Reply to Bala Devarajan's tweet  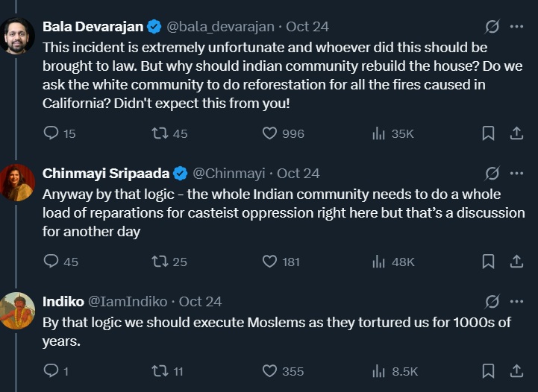[x=51, y=133]
